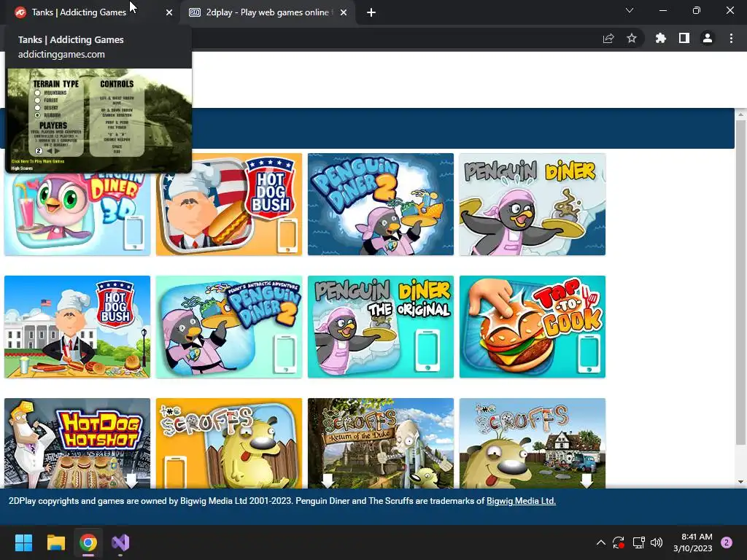
Task: Open the Penguin Diner 3D game thumbnail
Action: 77,214
